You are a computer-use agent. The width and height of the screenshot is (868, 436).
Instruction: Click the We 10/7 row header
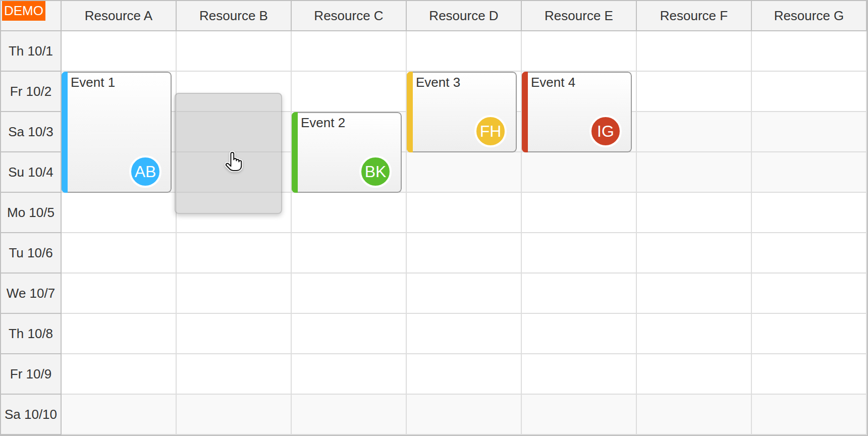(31, 293)
